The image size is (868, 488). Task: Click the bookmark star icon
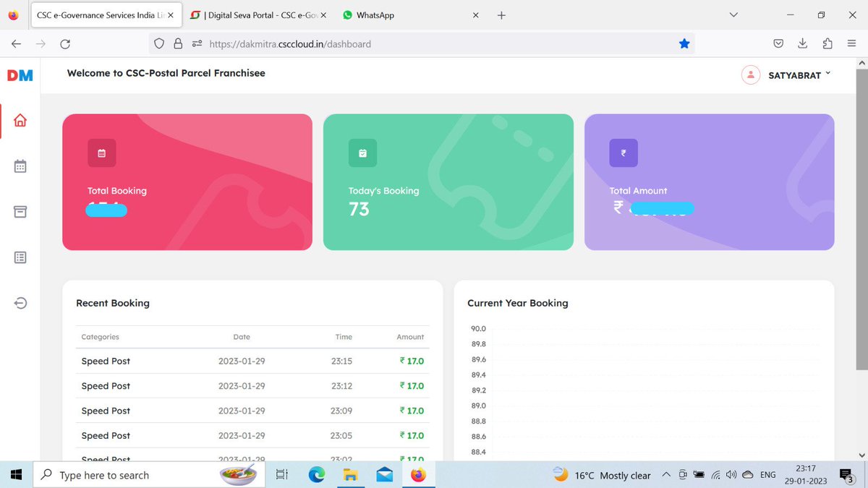pyautogui.click(x=684, y=44)
